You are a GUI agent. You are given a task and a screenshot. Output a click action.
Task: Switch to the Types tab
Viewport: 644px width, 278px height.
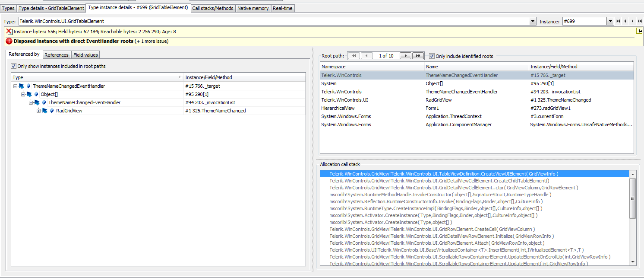pyautogui.click(x=8, y=8)
